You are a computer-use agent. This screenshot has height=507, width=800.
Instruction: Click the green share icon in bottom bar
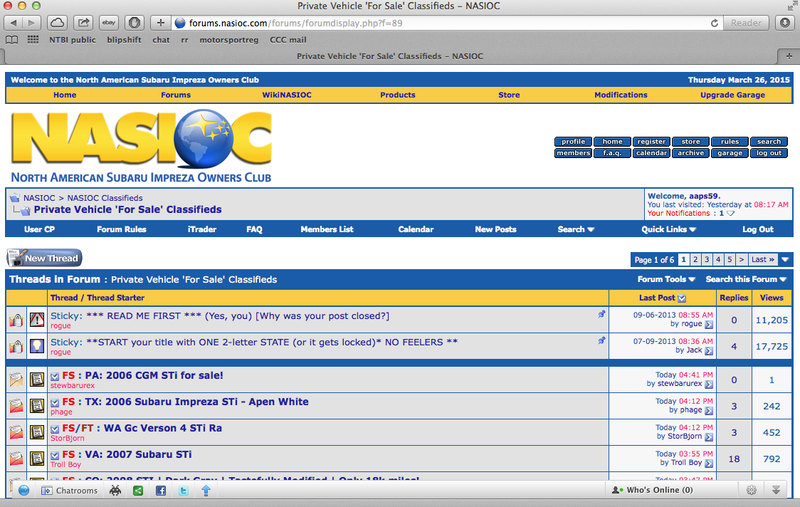tap(138, 491)
